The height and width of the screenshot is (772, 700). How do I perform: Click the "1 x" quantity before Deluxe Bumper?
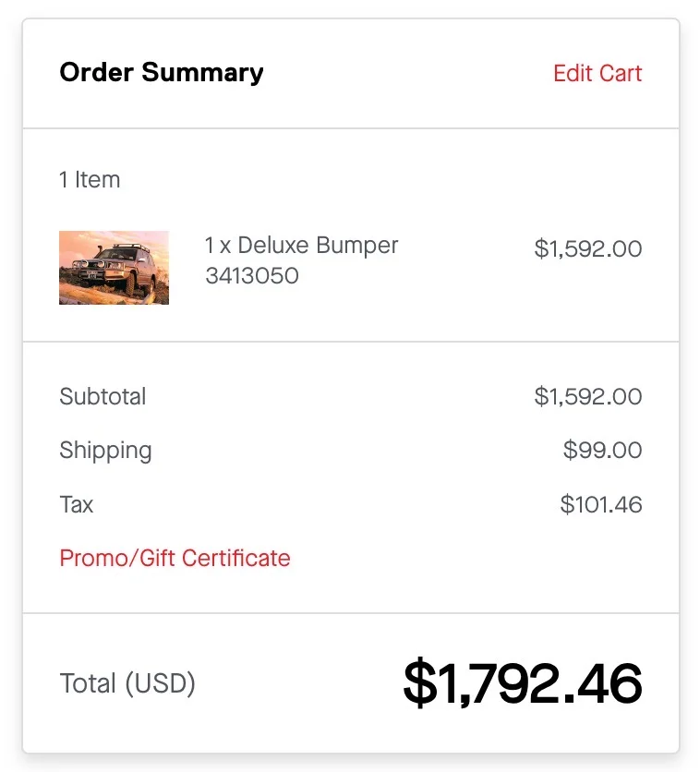(x=218, y=246)
